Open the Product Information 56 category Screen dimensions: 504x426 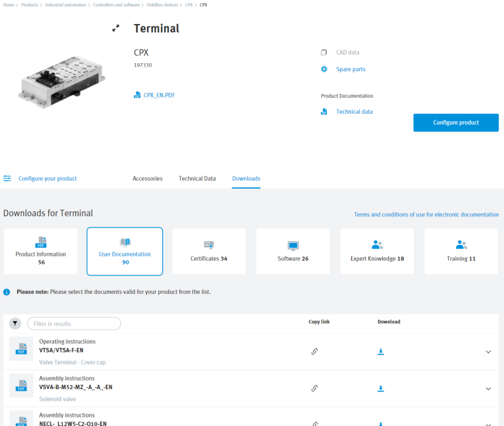41,251
